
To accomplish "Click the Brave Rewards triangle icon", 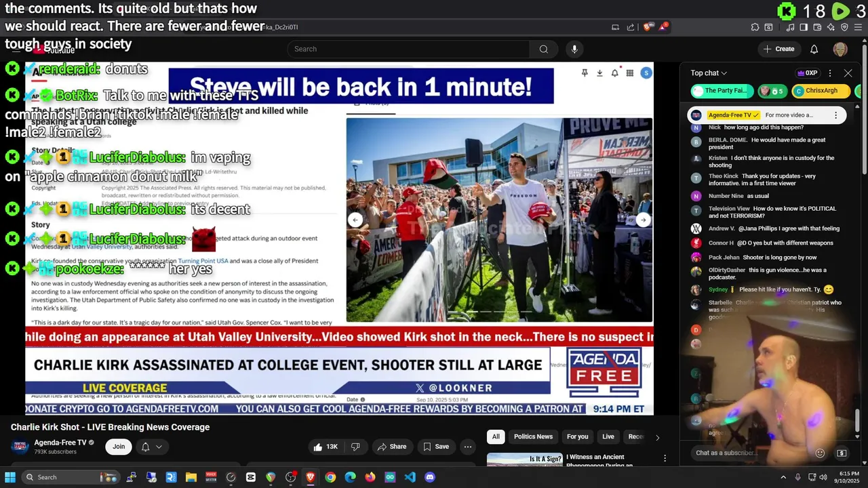I will (x=663, y=27).
